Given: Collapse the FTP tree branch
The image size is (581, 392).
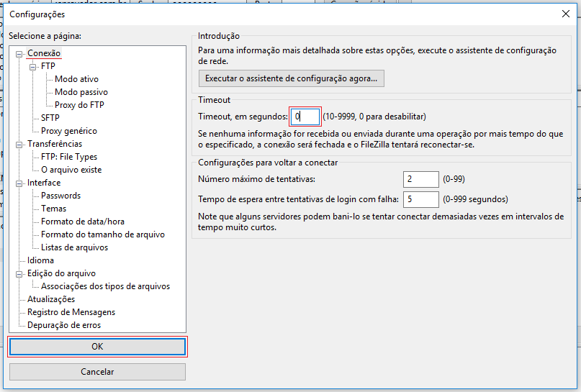Looking at the screenshot, I should pyautogui.click(x=33, y=66).
